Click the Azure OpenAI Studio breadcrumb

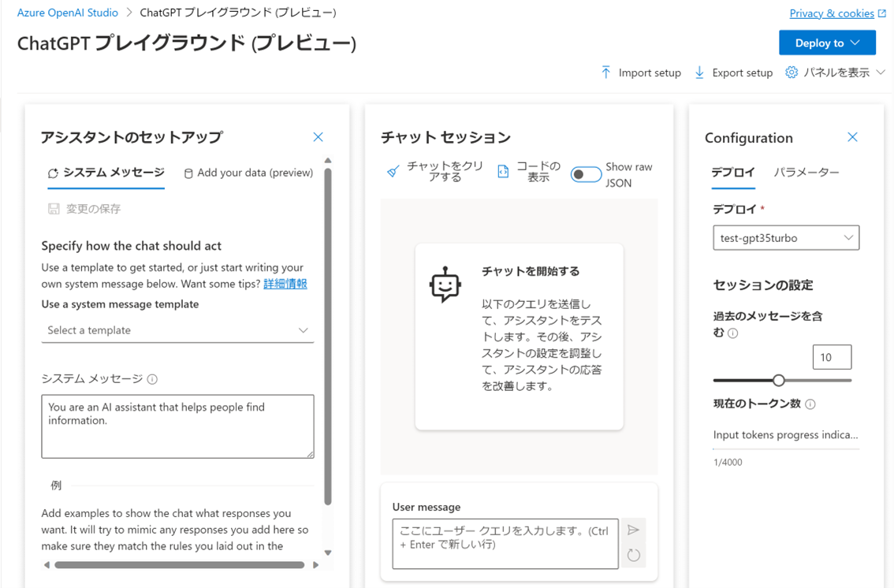pyautogui.click(x=67, y=13)
